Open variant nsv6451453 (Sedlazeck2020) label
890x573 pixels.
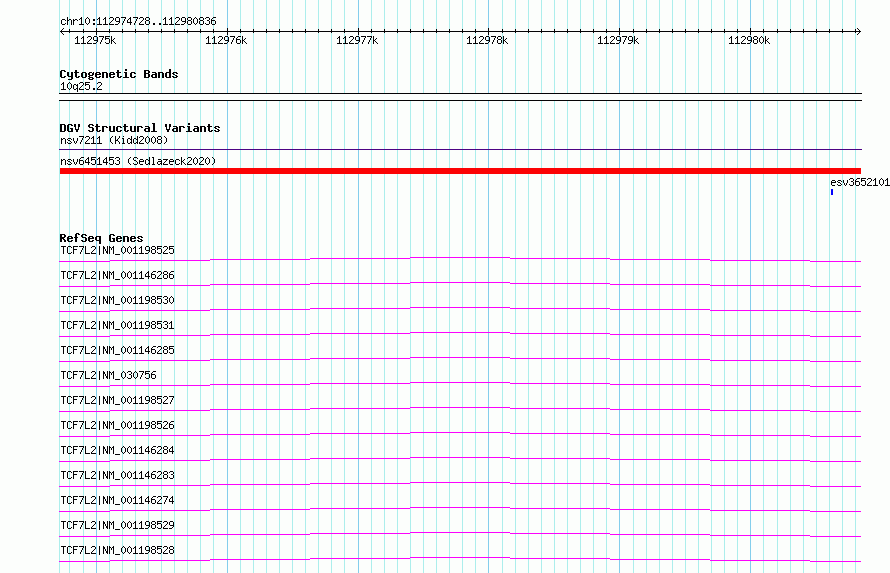[138, 161]
